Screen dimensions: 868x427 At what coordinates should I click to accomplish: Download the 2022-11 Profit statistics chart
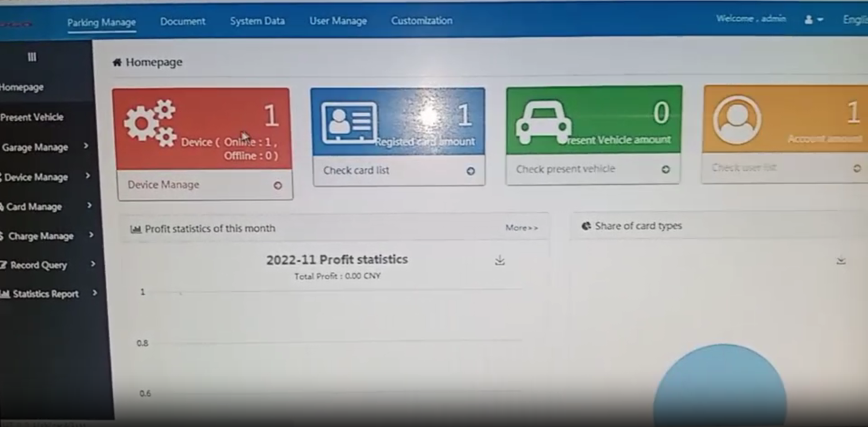(500, 260)
